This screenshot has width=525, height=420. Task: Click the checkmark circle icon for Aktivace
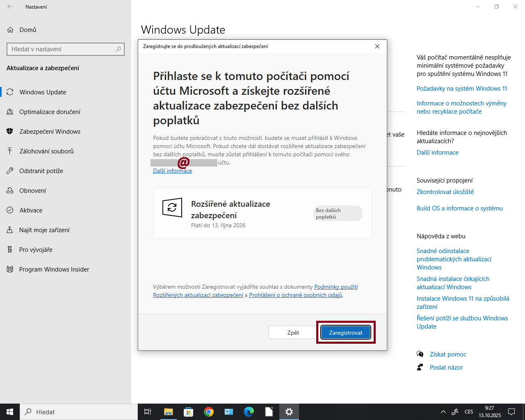click(x=10, y=210)
